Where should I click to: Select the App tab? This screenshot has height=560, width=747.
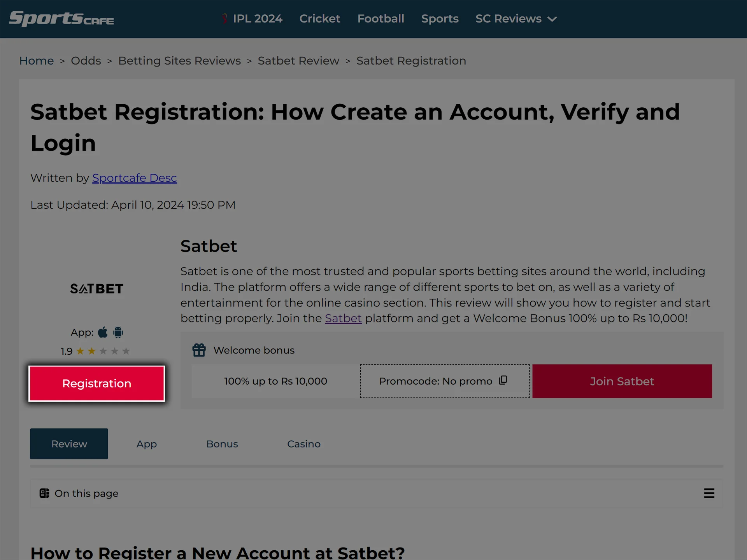point(146,444)
